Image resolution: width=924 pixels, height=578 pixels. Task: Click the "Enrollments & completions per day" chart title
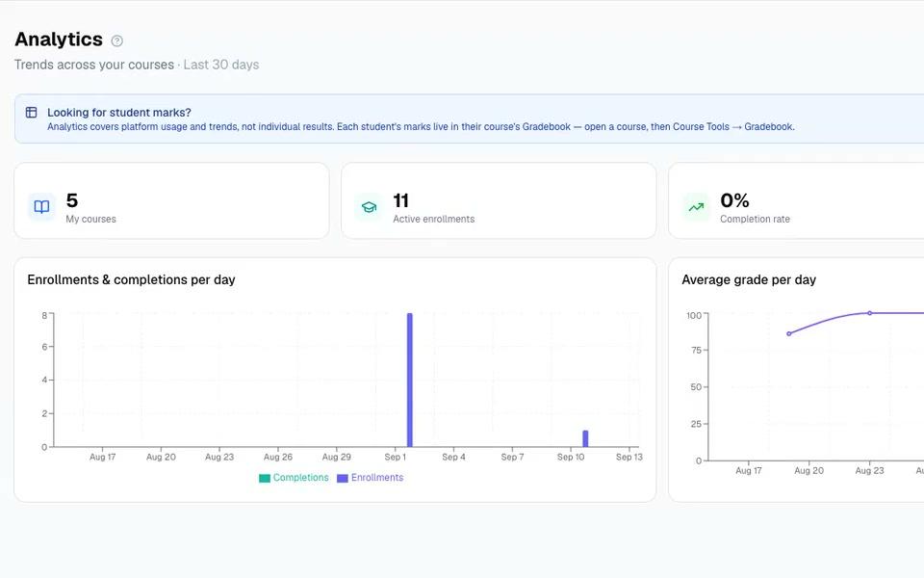click(x=132, y=279)
